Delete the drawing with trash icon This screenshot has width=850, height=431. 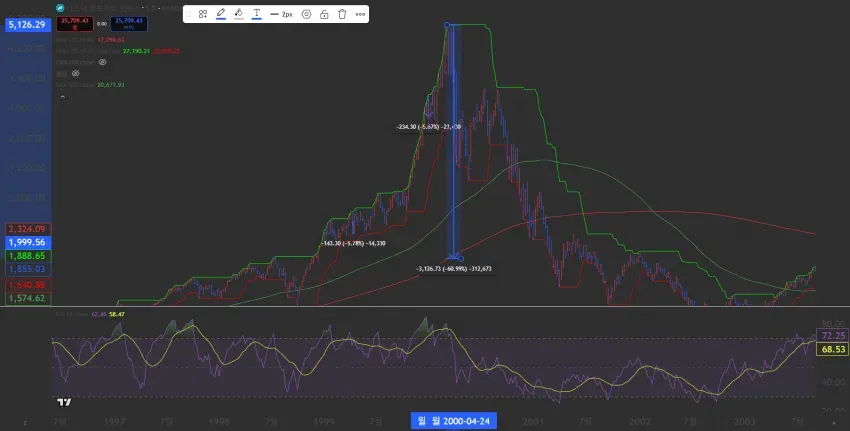tap(342, 14)
